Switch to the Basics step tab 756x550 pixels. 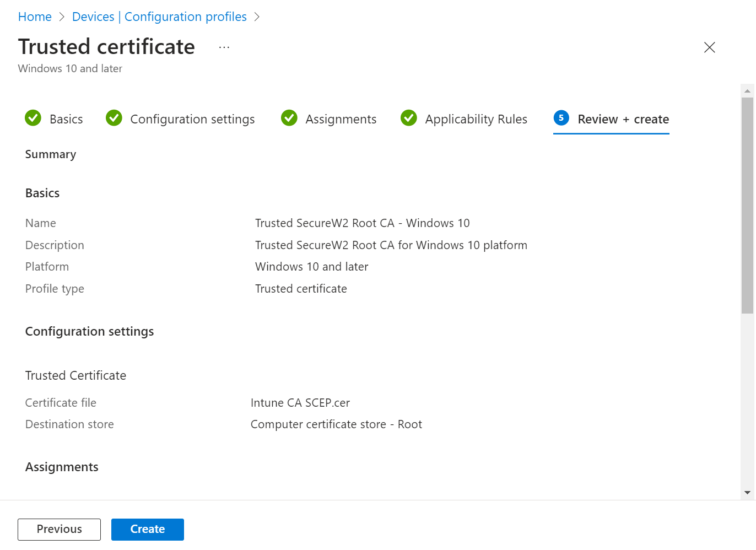(66, 119)
